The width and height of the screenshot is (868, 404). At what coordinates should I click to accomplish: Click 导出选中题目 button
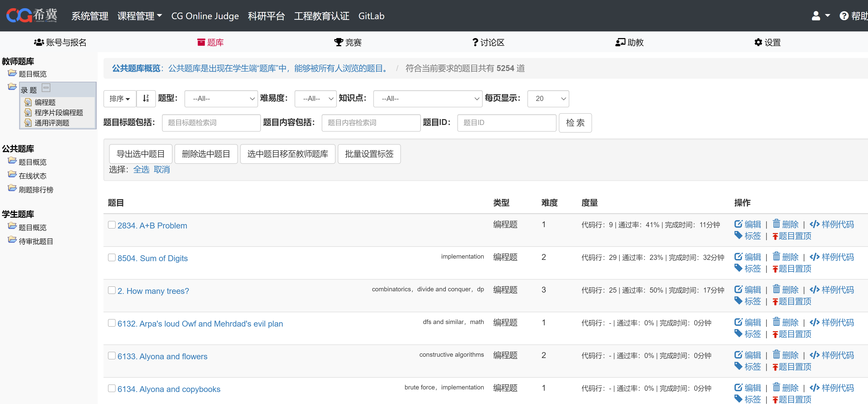(141, 154)
